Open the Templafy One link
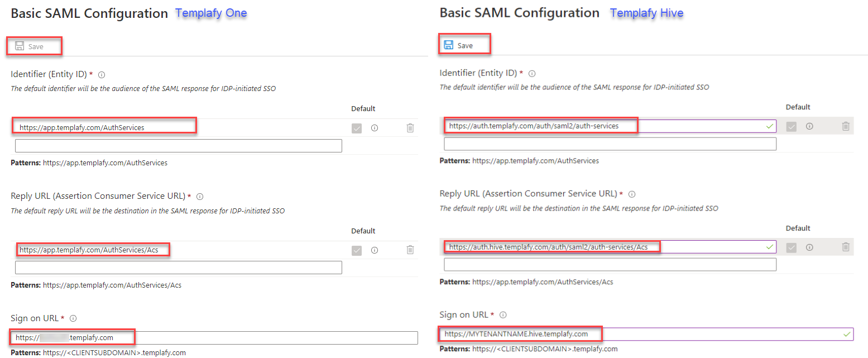The image size is (868, 358). click(210, 13)
